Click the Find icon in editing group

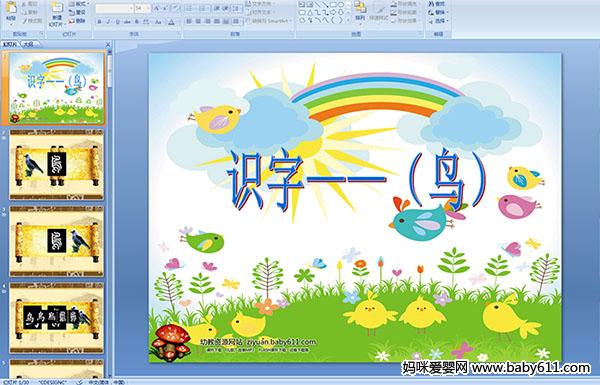point(437,4)
